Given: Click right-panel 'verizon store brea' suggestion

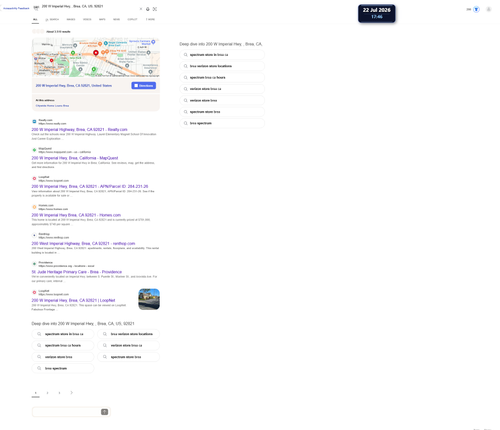Looking at the screenshot, I should coord(222,100).
